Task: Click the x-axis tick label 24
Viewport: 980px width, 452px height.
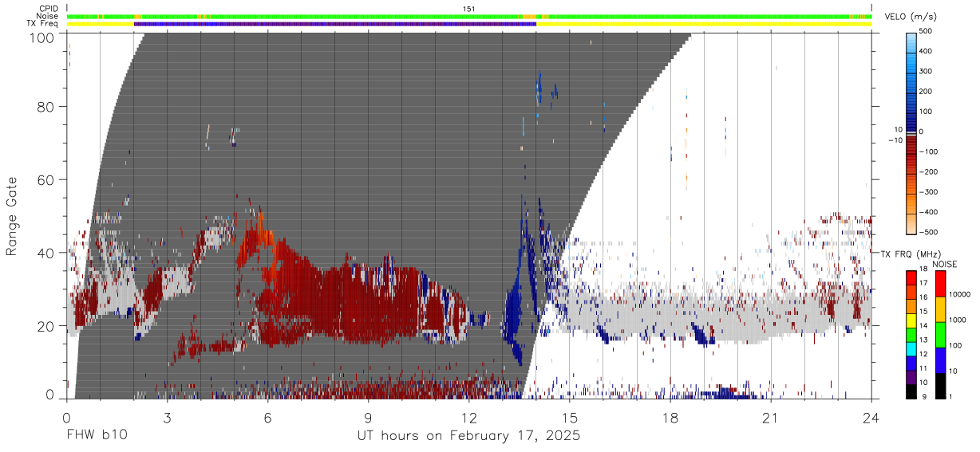Action: 871,418
